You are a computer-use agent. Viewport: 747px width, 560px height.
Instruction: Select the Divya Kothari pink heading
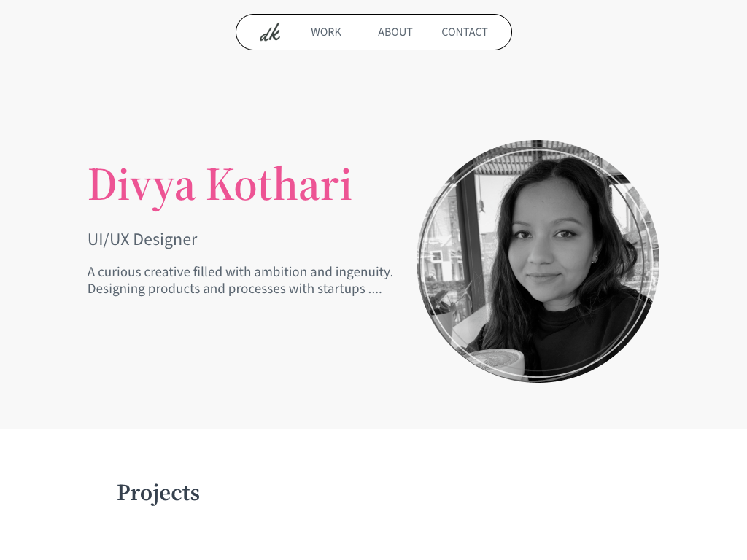pyautogui.click(x=220, y=186)
